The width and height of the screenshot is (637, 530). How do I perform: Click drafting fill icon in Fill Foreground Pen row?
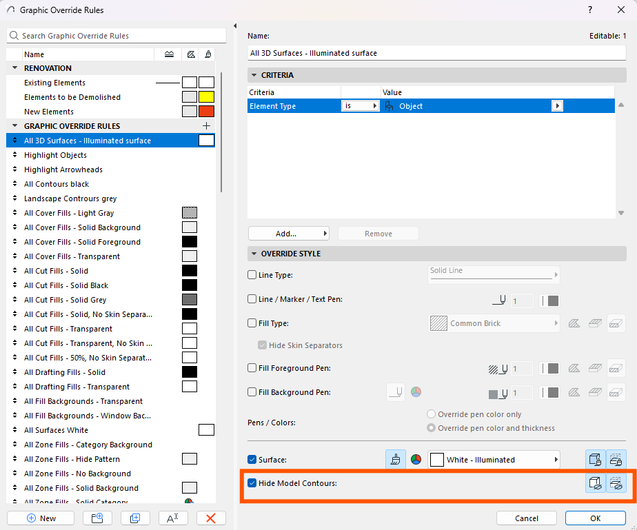coord(574,368)
